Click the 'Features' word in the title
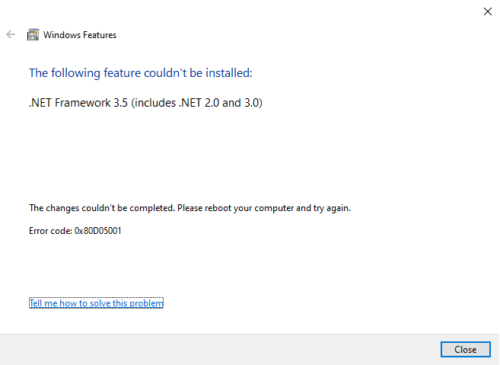This screenshot has height=365, width=500. (x=99, y=35)
